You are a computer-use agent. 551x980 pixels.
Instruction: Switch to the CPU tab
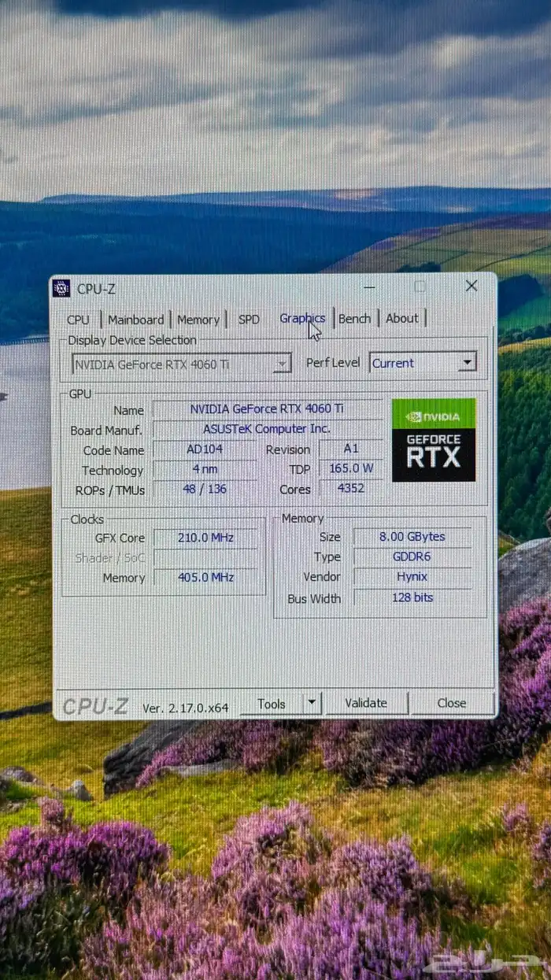78,320
